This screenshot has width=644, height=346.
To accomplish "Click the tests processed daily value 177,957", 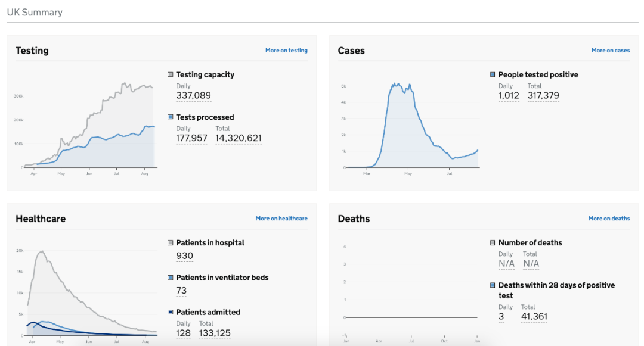I will [191, 138].
